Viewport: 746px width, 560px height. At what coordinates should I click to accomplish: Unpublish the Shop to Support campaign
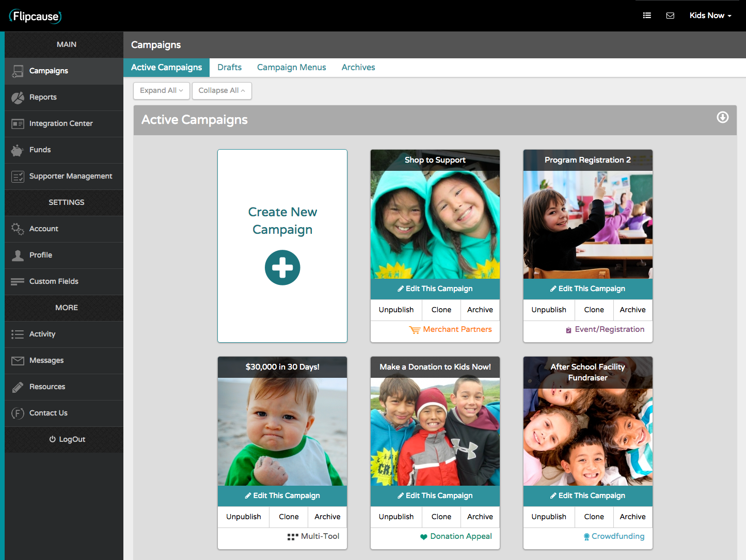coord(395,310)
